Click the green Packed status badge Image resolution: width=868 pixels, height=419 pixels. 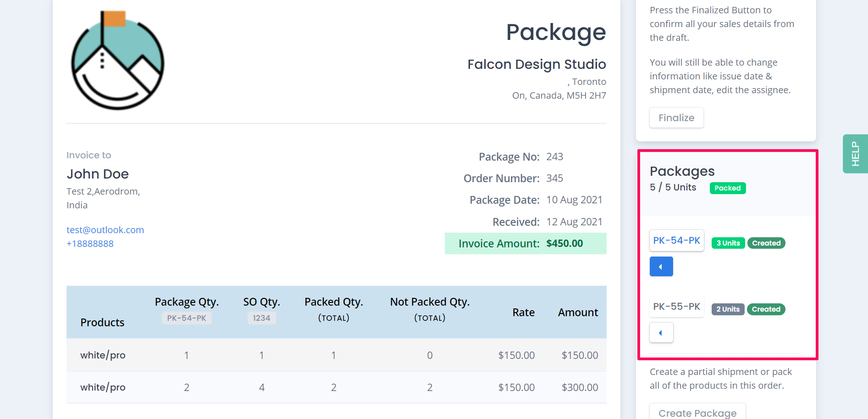pos(727,188)
